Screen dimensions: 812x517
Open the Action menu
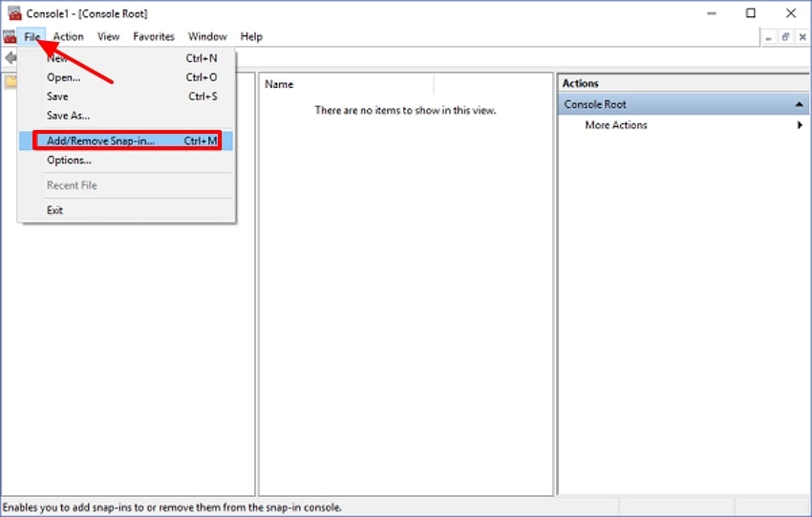click(69, 36)
